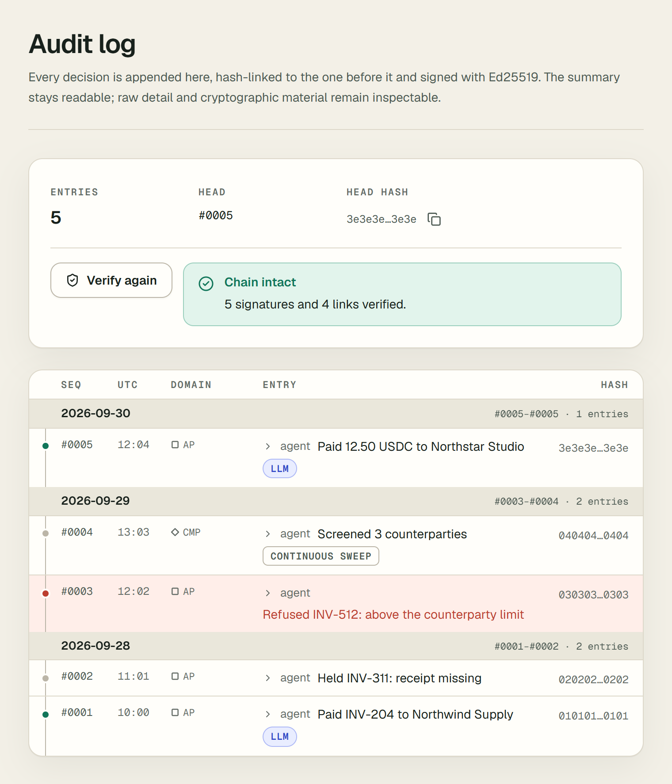Click the shield icon in Verify again
Viewport: 672px width, 784px height.
pyautogui.click(x=73, y=280)
